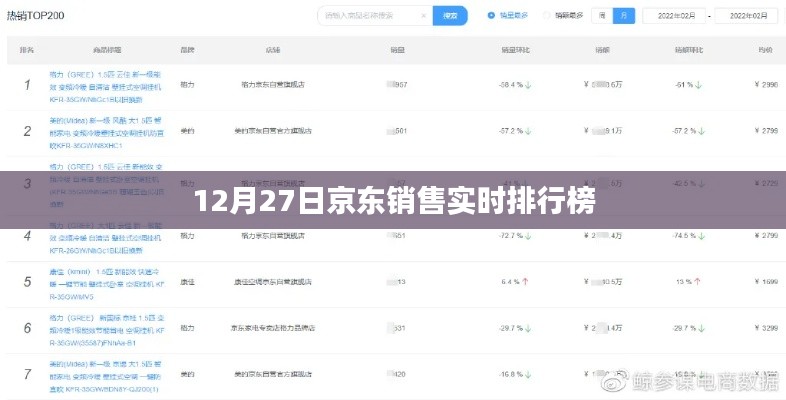This screenshot has width=786, height=400.
Task: Click average price ¥ 2998 in rank 1
Action: (766, 85)
